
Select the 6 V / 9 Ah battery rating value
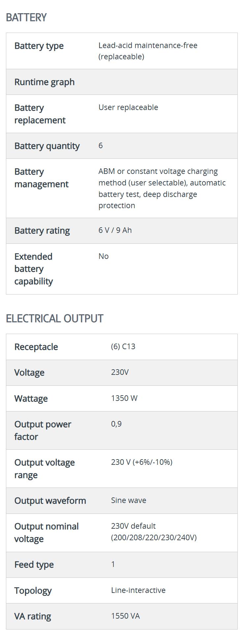point(115,230)
